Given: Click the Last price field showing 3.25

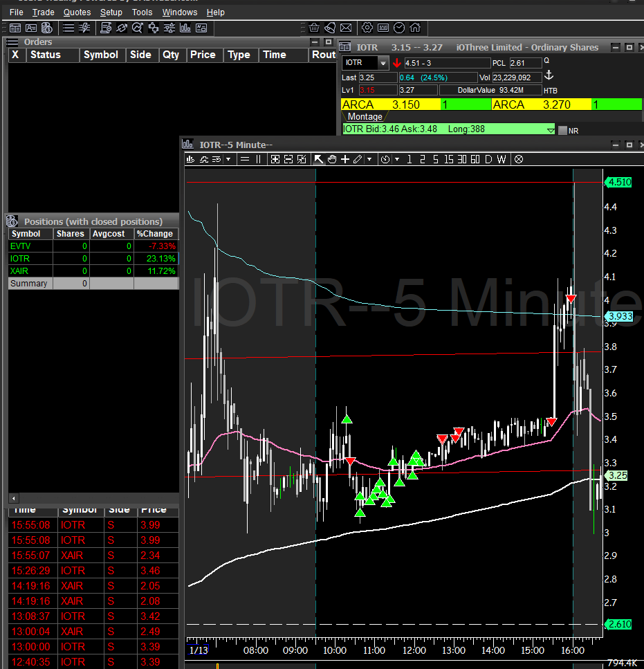Looking at the screenshot, I should click(378, 77).
